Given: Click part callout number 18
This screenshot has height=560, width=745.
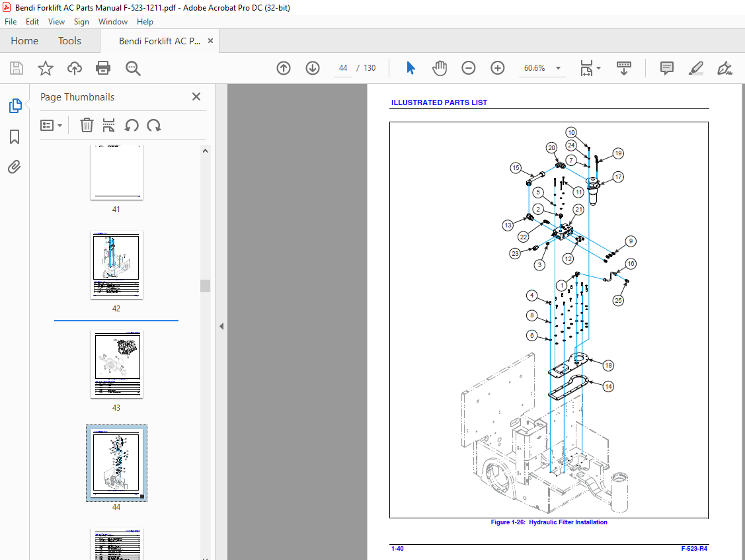Looking at the screenshot, I should pyautogui.click(x=608, y=365).
